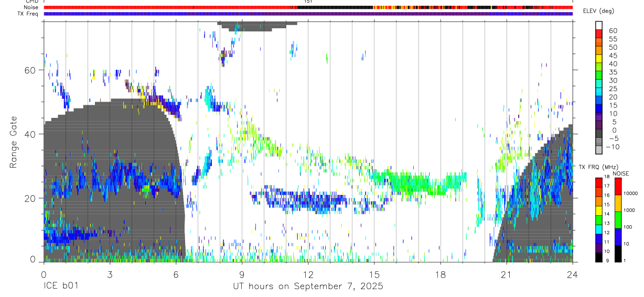Image resolution: width=644 pixels, height=297 pixels.
Task: Click the light gray ELEV segment below -10
Action: coord(599,150)
